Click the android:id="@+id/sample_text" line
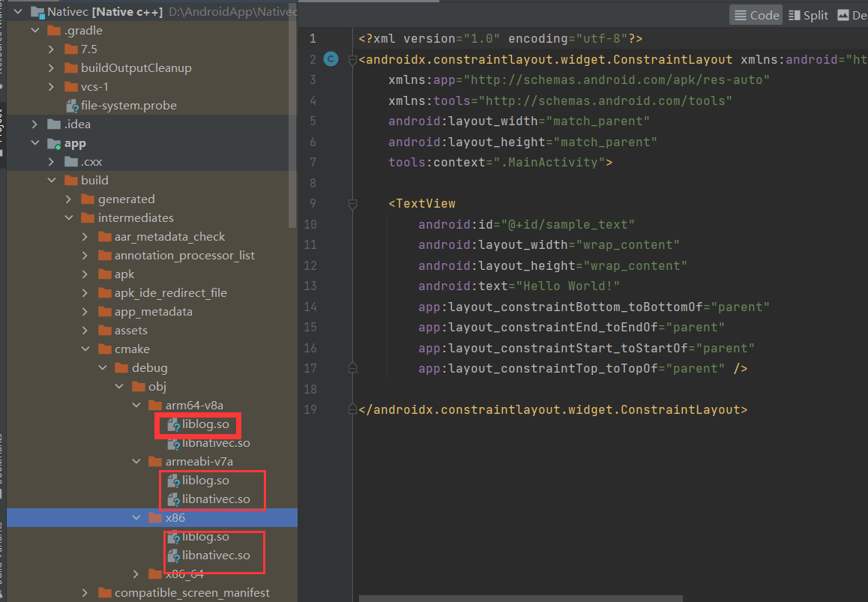 [526, 225]
